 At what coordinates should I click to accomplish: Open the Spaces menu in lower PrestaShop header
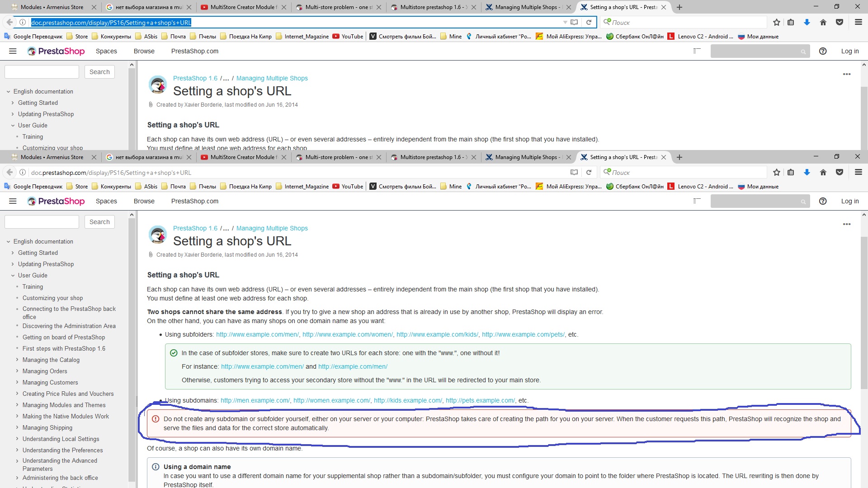click(x=106, y=201)
